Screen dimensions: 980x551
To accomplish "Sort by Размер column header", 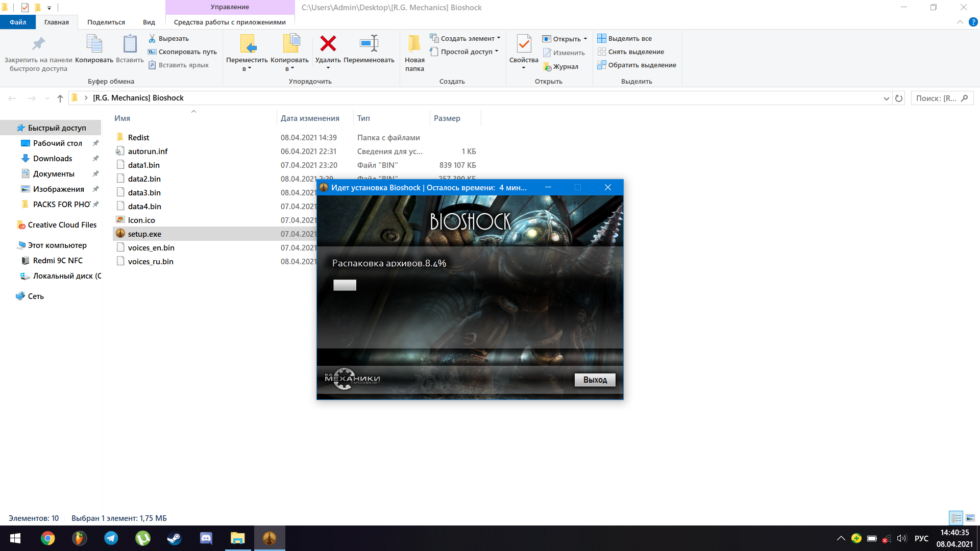I will point(455,118).
